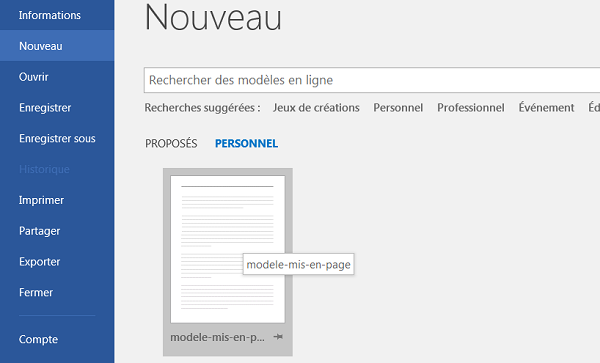Open Compte settings
The width and height of the screenshot is (600, 363).
coord(38,339)
